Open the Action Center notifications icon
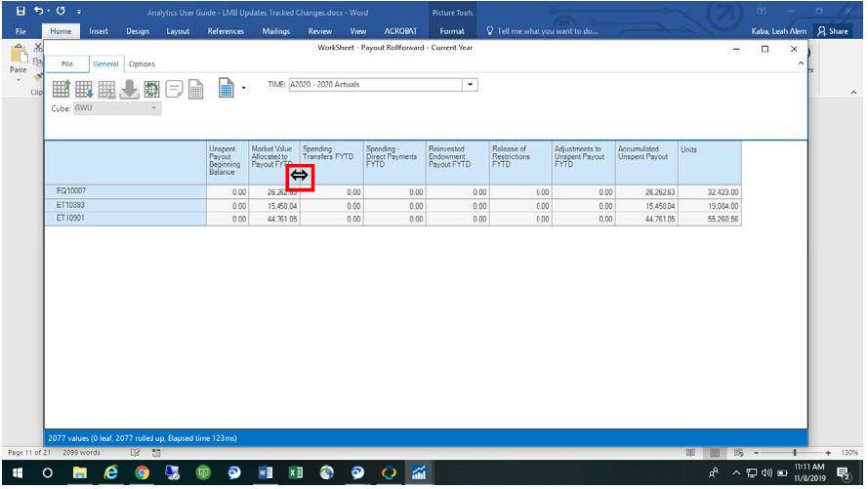This screenshot has width=868, height=489. coord(843,473)
